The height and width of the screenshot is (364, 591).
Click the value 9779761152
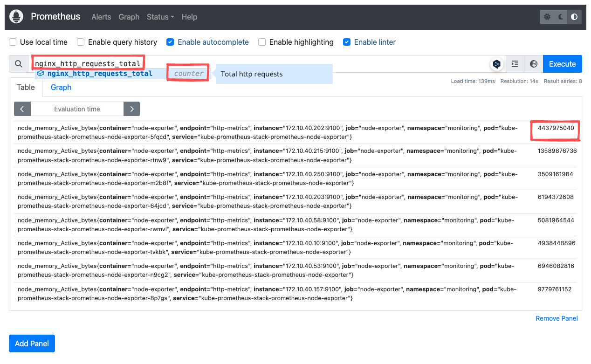click(555, 289)
